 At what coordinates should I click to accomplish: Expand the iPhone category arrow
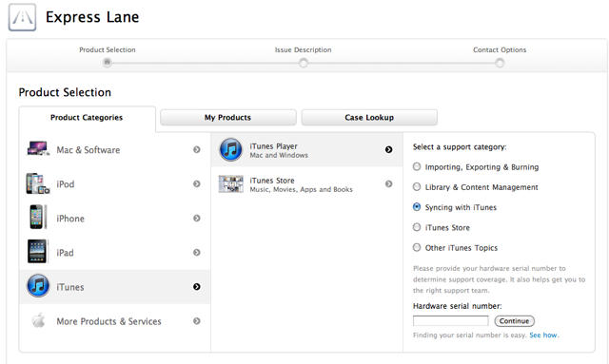tap(197, 218)
